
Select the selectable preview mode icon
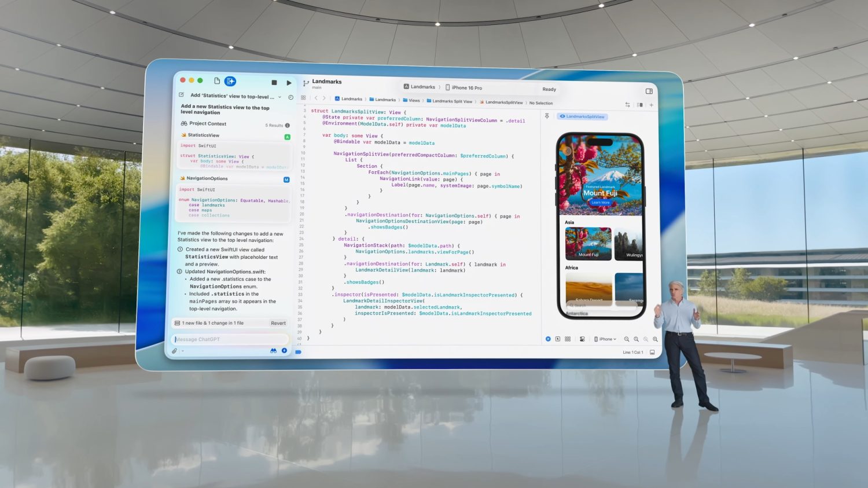click(557, 339)
